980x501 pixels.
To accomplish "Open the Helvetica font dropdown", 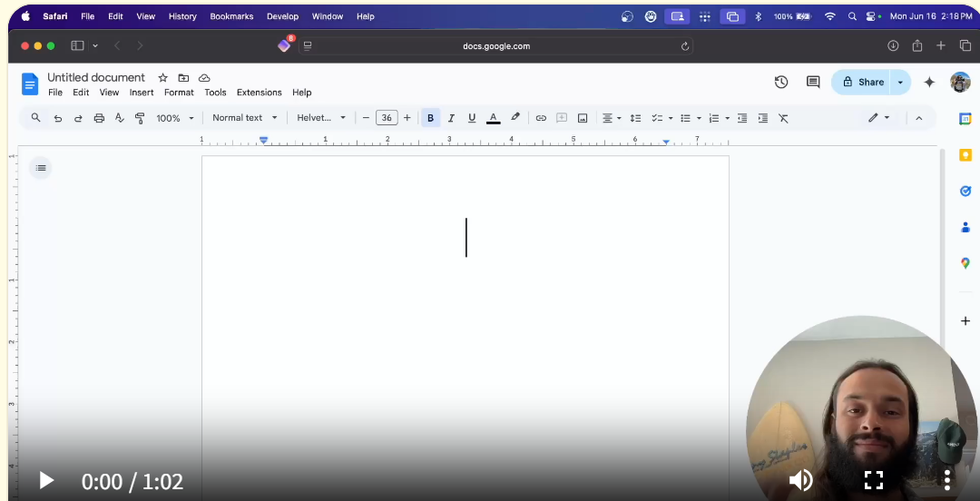I will 321,118.
